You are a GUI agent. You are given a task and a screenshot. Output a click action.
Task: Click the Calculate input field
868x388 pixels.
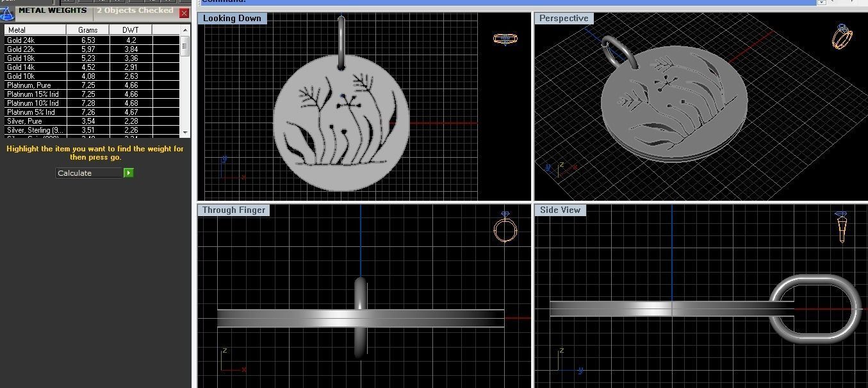[90, 173]
